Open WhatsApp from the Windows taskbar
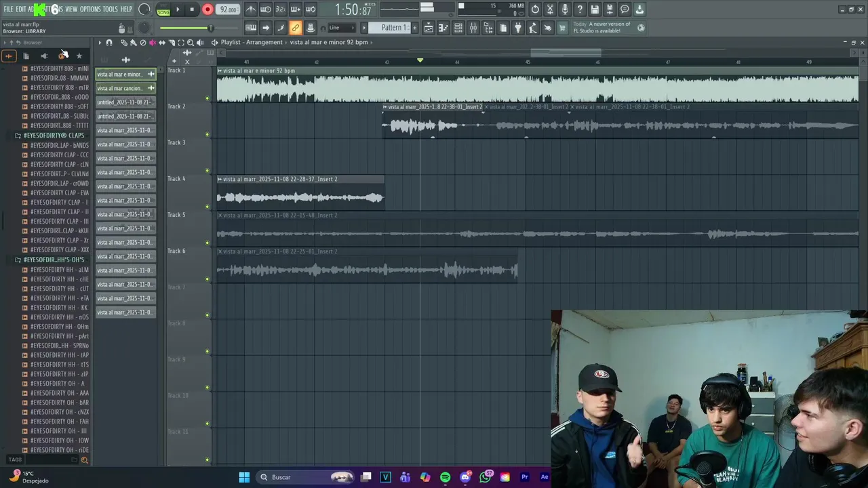The image size is (868, 488). [485, 477]
